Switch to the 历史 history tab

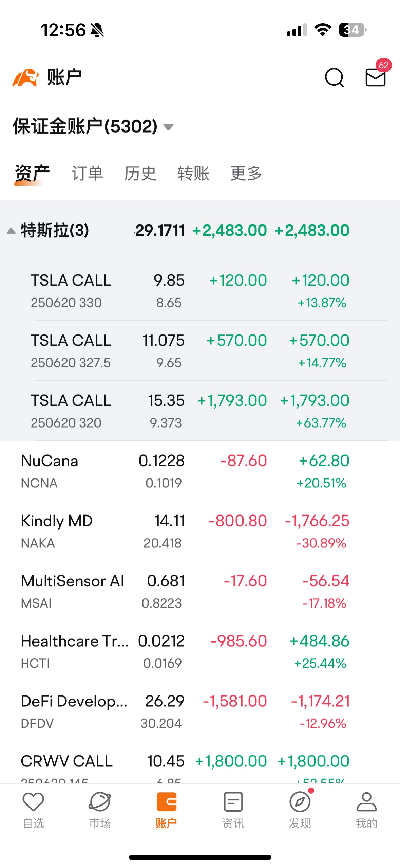point(140,174)
